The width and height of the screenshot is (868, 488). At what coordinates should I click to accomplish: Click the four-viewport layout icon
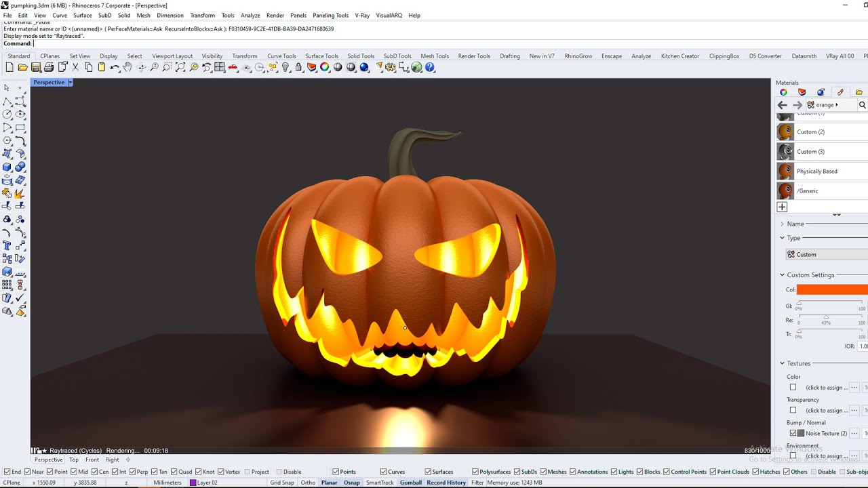pyautogui.click(x=220, y=67)
